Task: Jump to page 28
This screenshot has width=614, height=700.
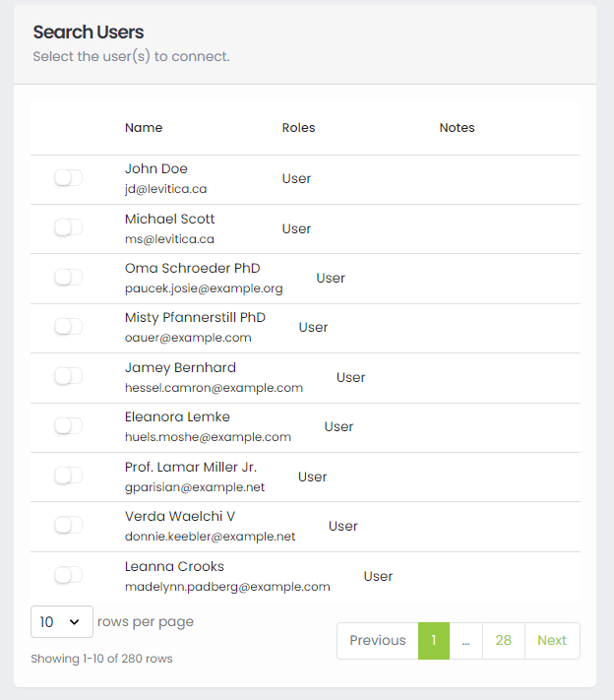Action: [x=503, y=640]
